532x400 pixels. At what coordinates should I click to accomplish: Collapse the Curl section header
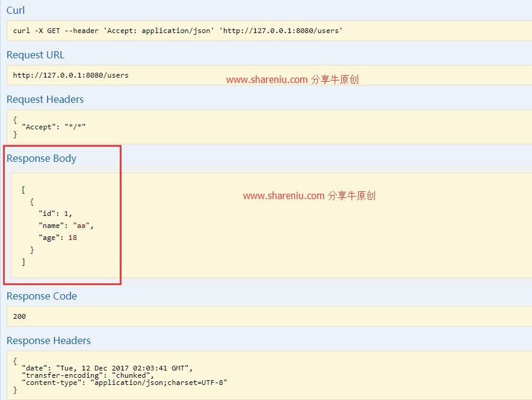15,10
